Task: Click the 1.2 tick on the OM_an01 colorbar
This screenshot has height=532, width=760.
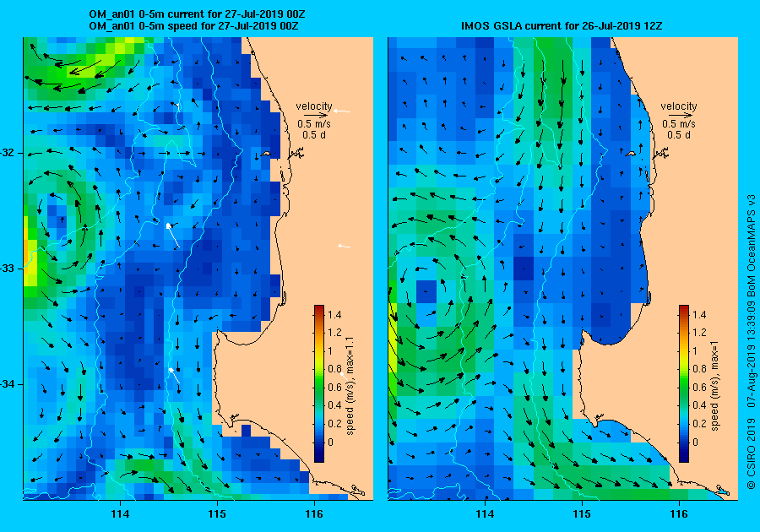Action: tap(334, 333)
